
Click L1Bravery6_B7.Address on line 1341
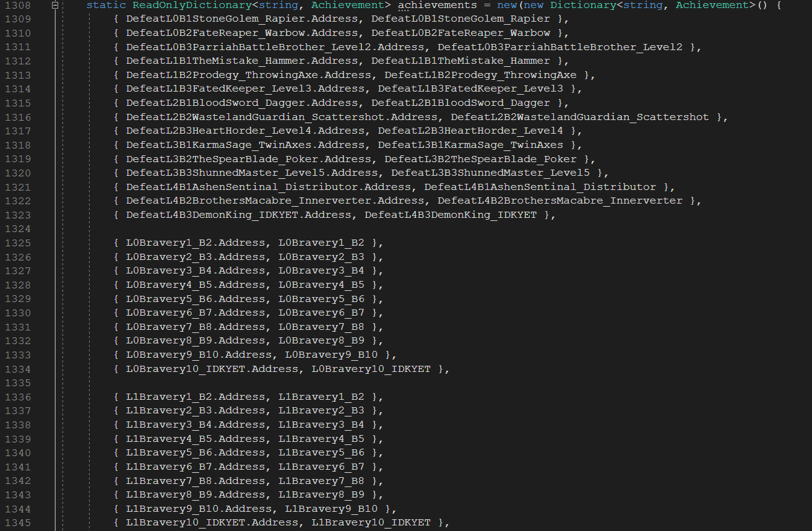(196, 467)
